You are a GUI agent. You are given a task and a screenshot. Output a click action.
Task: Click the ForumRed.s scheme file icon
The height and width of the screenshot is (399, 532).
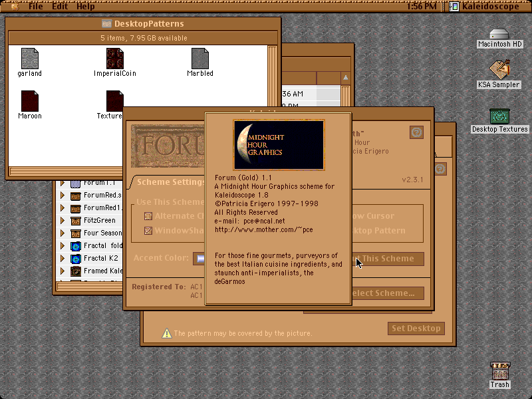(75, 196)
